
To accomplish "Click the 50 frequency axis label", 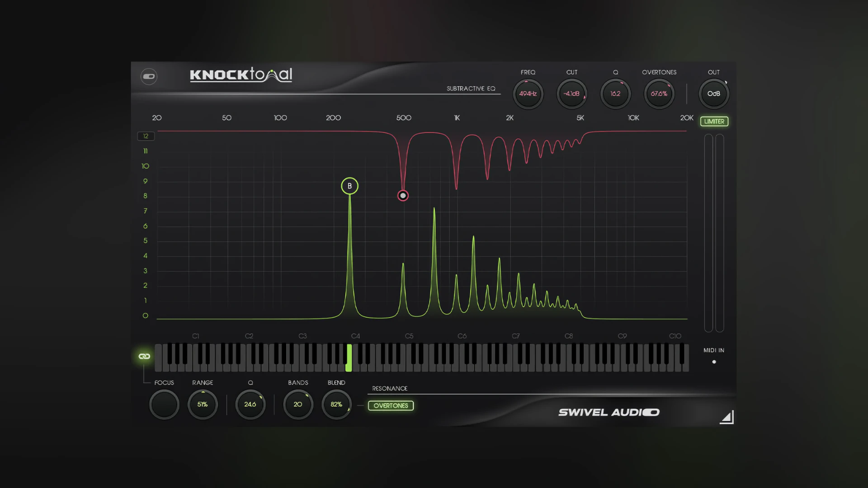I will pos(227,118).
